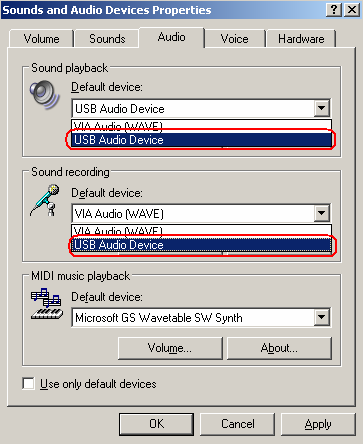The width and height of the screenshot is (363, 444).
Task: Open the Voice tab
Action: pyautogui.click(x=234, y=39)
